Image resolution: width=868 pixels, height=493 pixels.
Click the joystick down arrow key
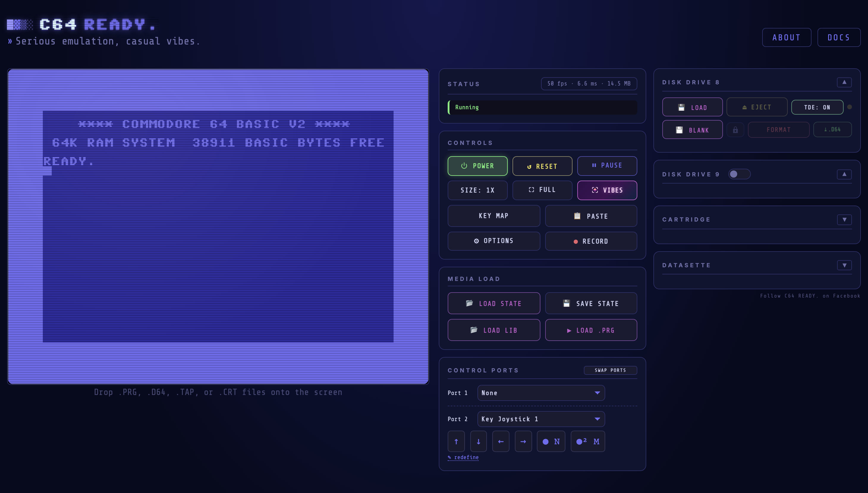pos(478,441)
